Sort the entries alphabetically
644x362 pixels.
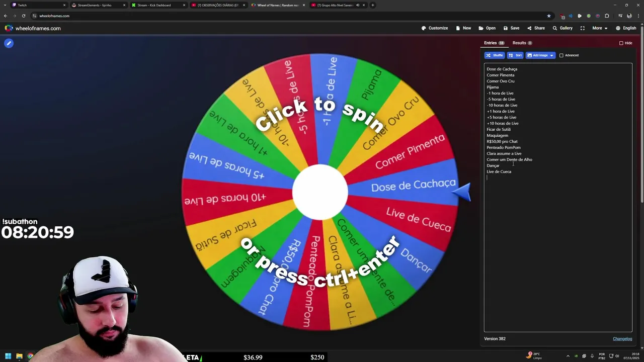point(515,55)
